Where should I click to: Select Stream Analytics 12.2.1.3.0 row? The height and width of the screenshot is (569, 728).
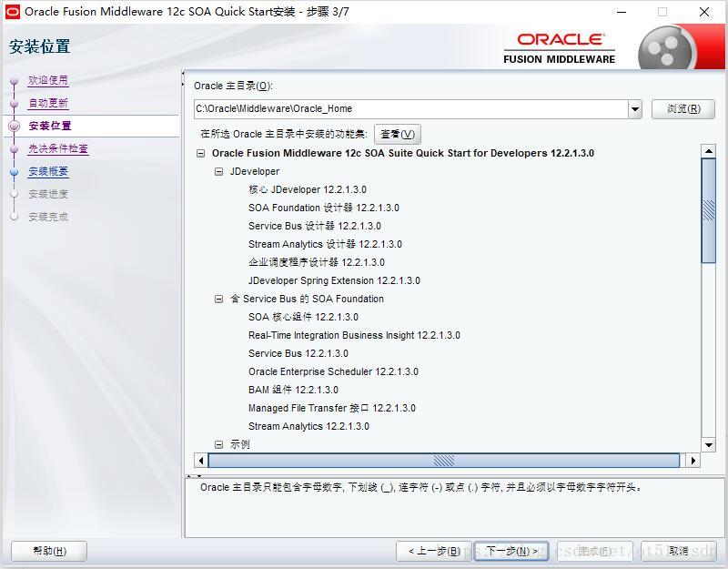click(x=308, y=426)
